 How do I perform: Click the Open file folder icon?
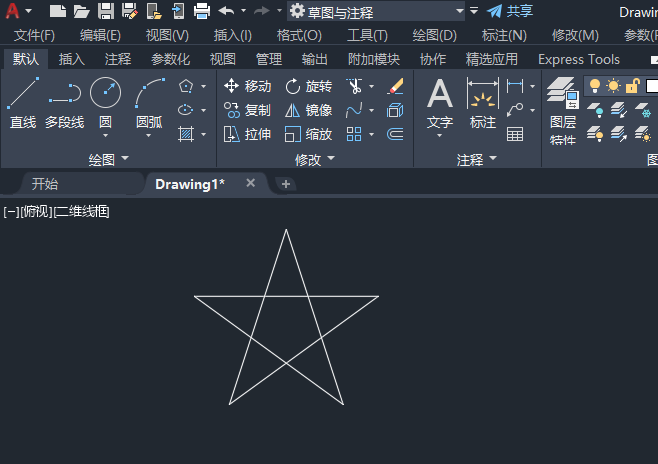coord(81,11)
